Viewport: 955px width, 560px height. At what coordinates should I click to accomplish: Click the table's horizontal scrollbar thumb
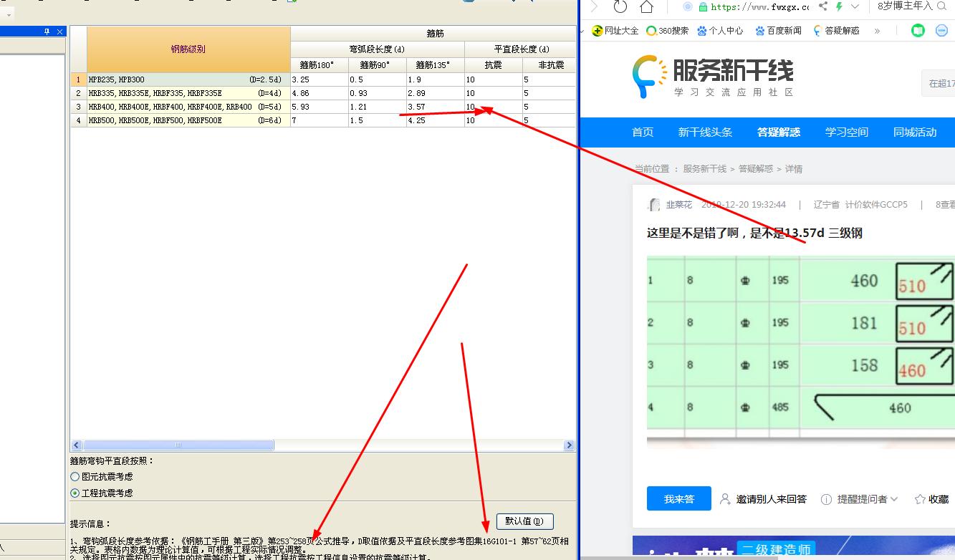point(178,445)
